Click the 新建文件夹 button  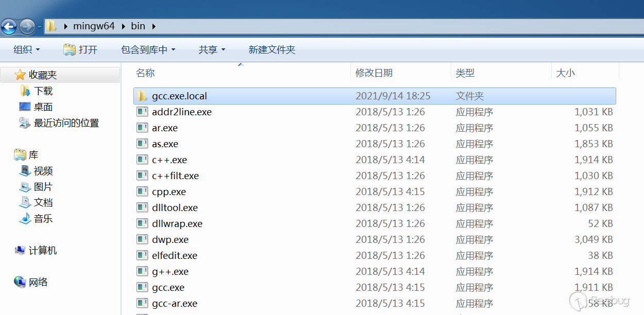click(272, 50)
